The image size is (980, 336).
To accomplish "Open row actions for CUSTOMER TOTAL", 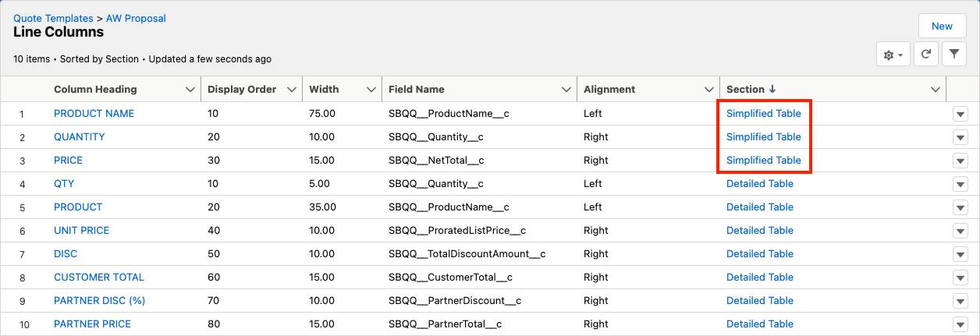I will coord(960,278).
